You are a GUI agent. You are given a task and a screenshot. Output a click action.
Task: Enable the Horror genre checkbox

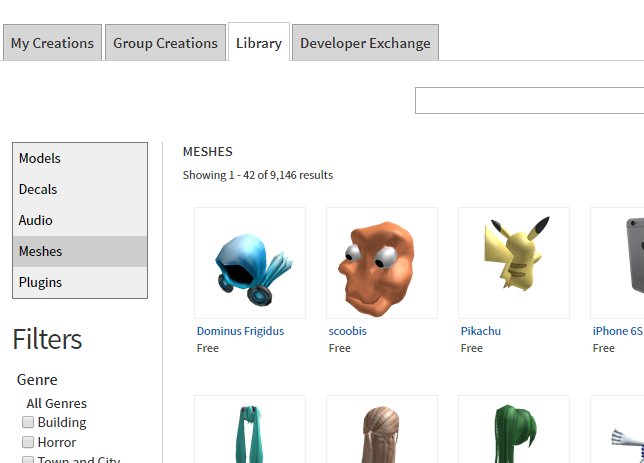click(28, 442)
